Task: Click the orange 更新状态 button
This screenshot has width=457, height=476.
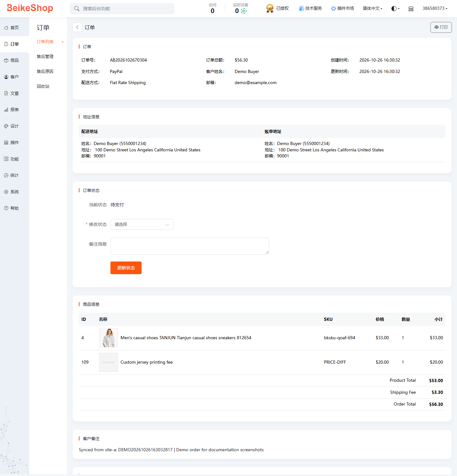Action: [126, 268]
